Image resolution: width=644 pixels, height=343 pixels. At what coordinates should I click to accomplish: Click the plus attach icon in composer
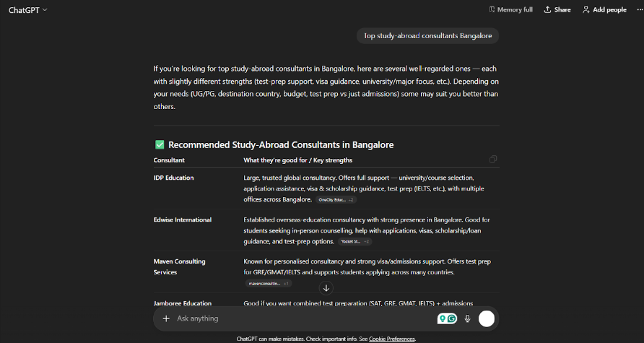[x=166, y=318]
